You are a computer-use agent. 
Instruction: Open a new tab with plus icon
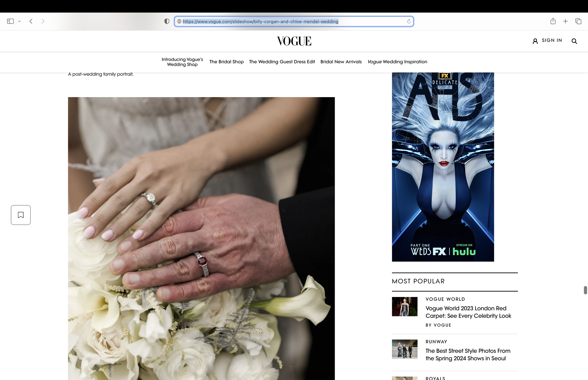(565, 21)
